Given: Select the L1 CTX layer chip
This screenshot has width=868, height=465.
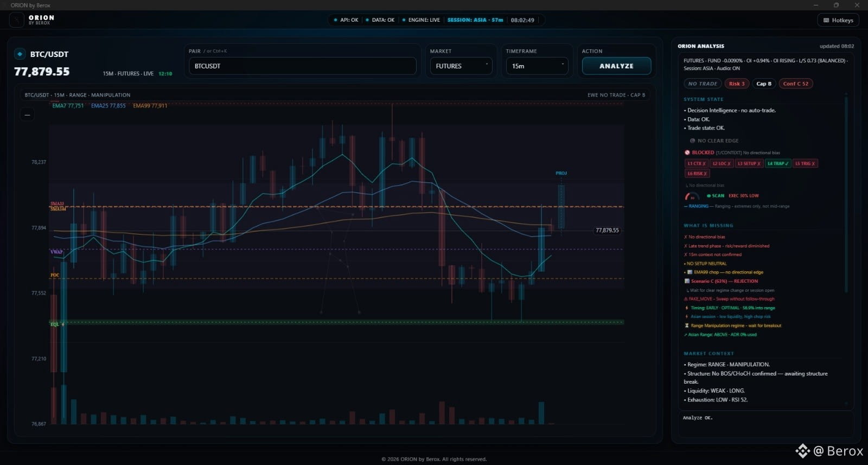Looking at the screenshot, I should (x=697, y=163).
